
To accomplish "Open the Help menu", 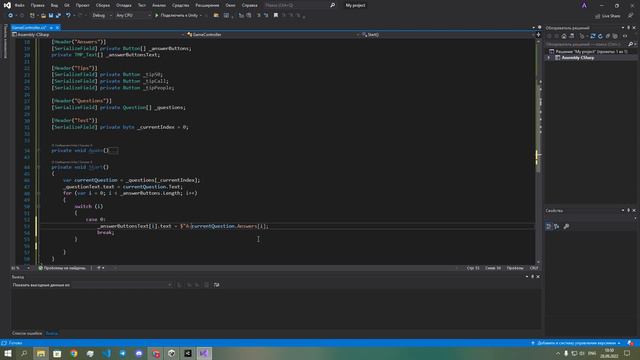I will point(249,5).
